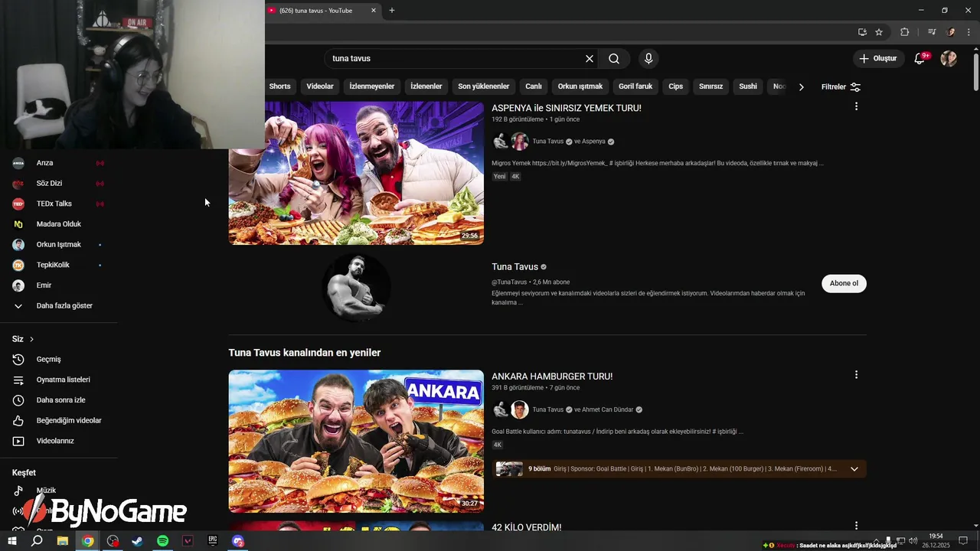The height and width of the screenshot is (551, 980).
Task: Open the Tuna Tavus channel name link
Action: tap(514, 267)
